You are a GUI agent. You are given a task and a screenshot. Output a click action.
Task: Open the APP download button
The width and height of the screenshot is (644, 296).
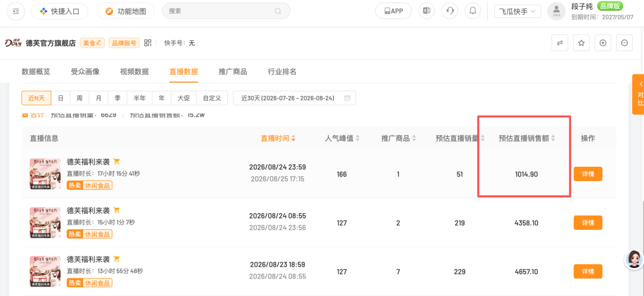tap(394, 11)
